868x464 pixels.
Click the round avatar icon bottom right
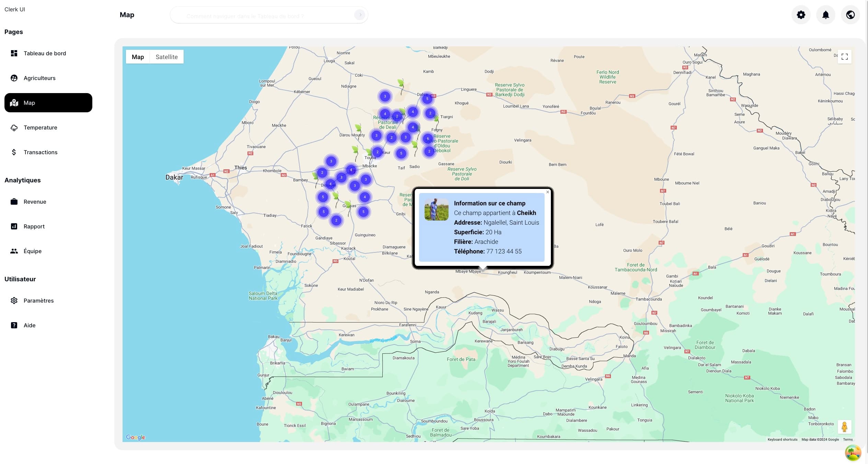tap(853, 453)
